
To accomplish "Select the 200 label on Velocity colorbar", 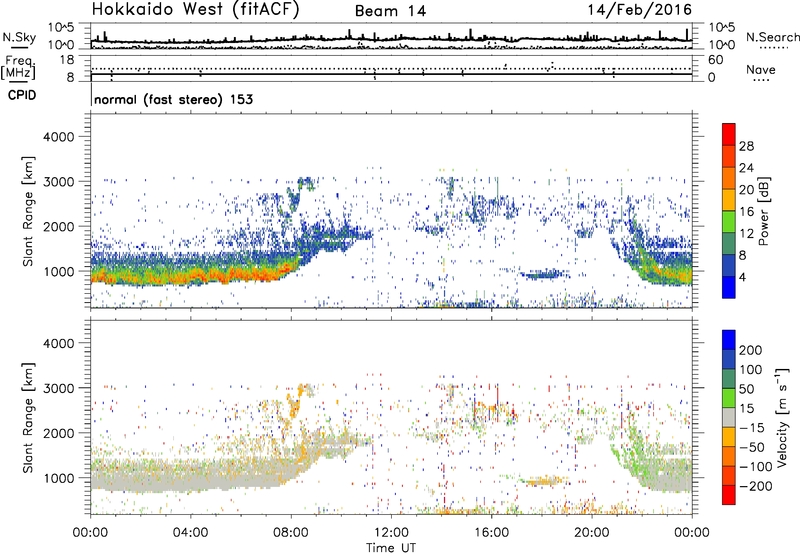I will coord(750,350).
